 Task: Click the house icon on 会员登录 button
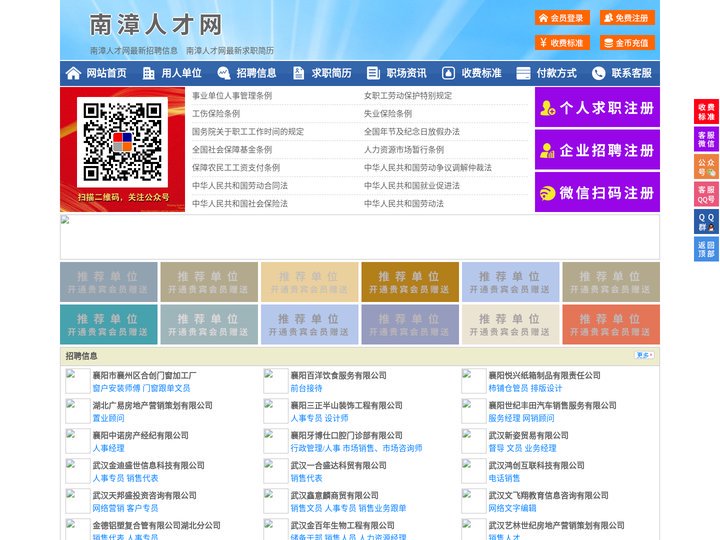click(x=544, y=18)
